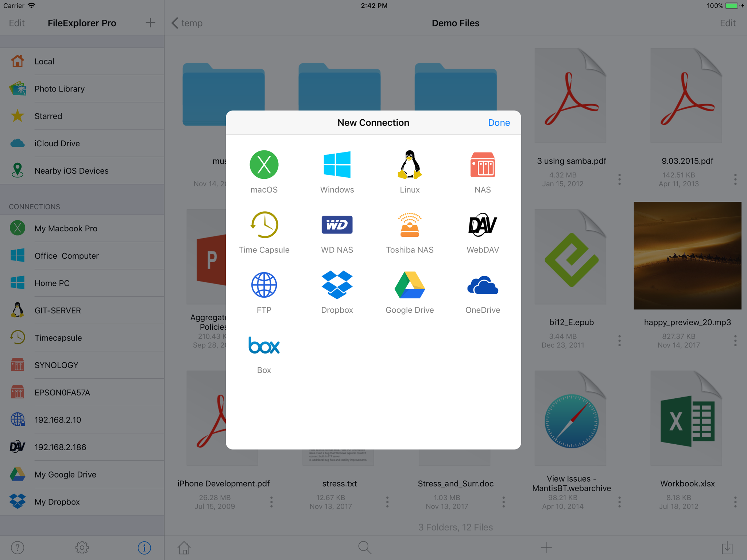Screen dimensions: 747x560
Task: Select the stress.txt file name
Action: pyautogui.click(x=340, y=484)
